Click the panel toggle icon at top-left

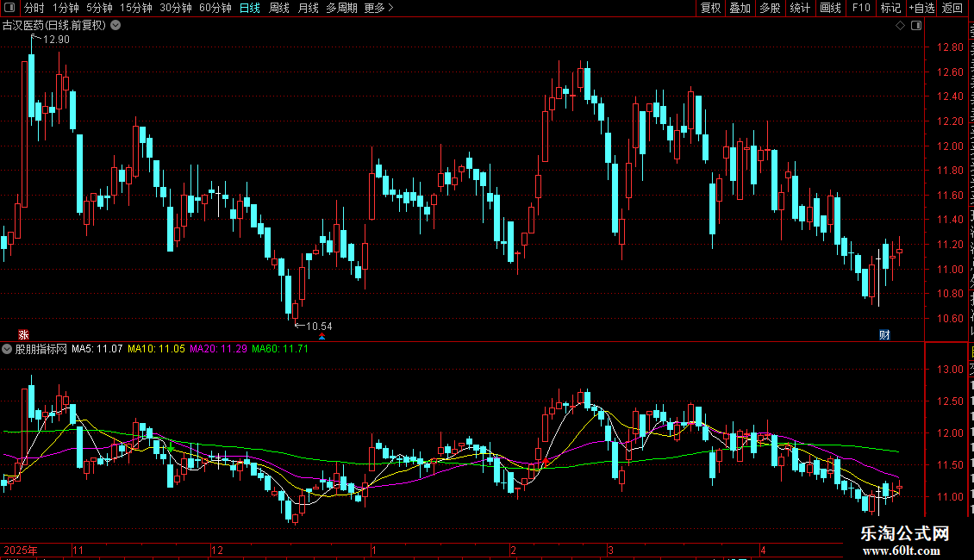click(x=9, y=8)
